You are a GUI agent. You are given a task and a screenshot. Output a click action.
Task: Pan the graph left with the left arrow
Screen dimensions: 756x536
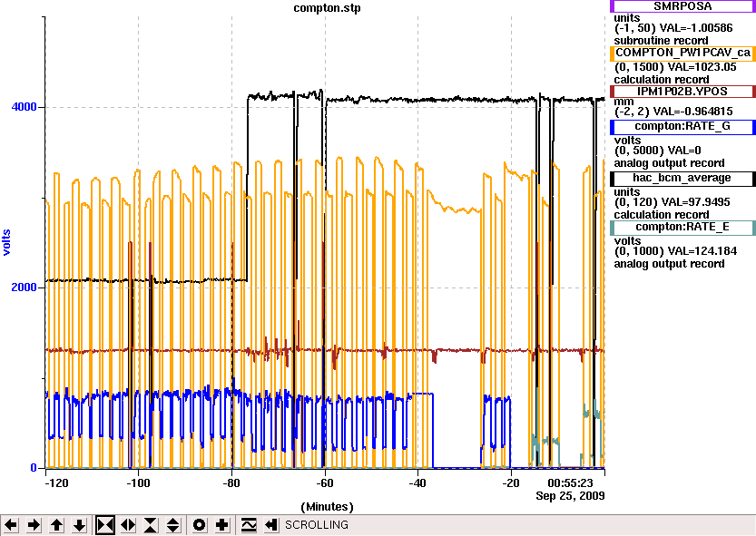pyautogui.click(x=11, y=525)
